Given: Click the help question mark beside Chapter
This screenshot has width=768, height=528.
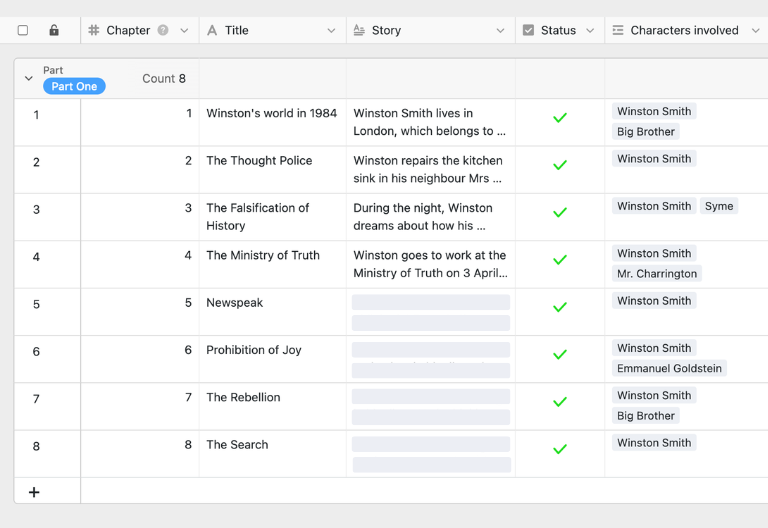Looking at the screenshot, I should 163,30.
